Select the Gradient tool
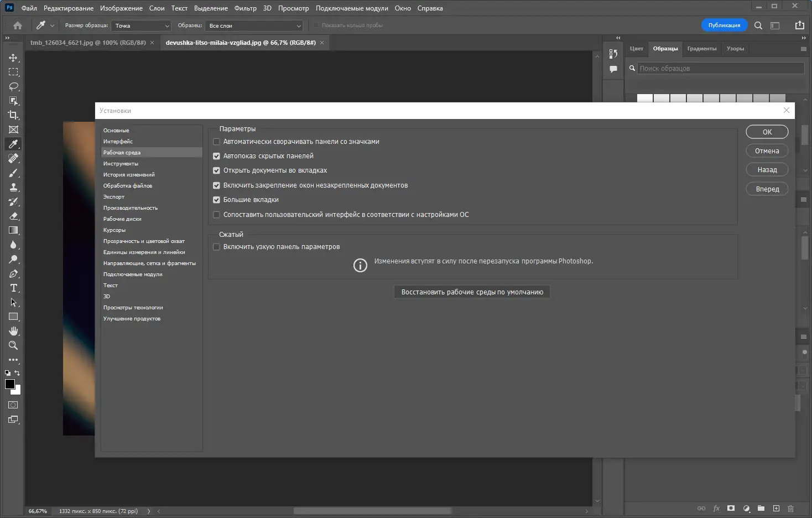 click(x=13, y=230)
